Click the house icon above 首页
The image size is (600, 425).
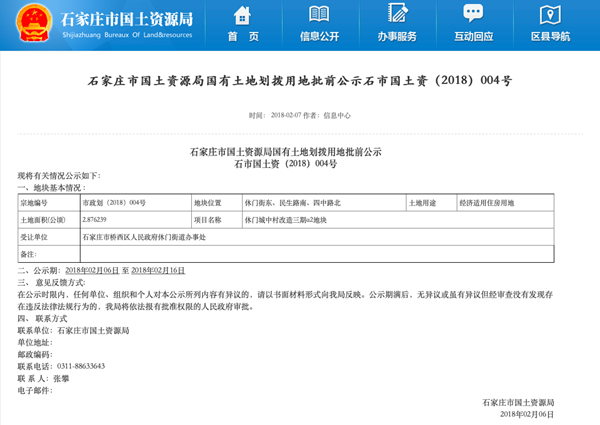[243, 14]
